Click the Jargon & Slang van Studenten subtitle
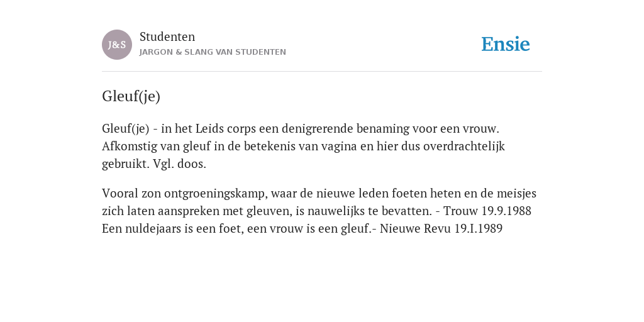This screenshot has height=322, width=644. click(x=213, y=52)
